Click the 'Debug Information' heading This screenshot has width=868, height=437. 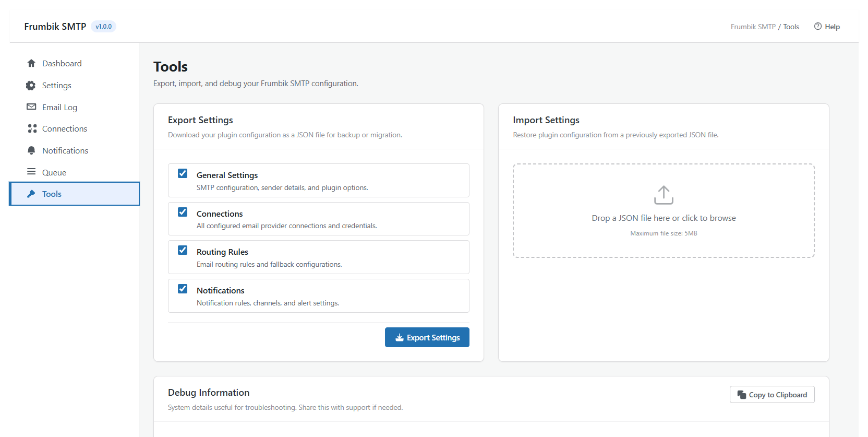coord(209,393)
